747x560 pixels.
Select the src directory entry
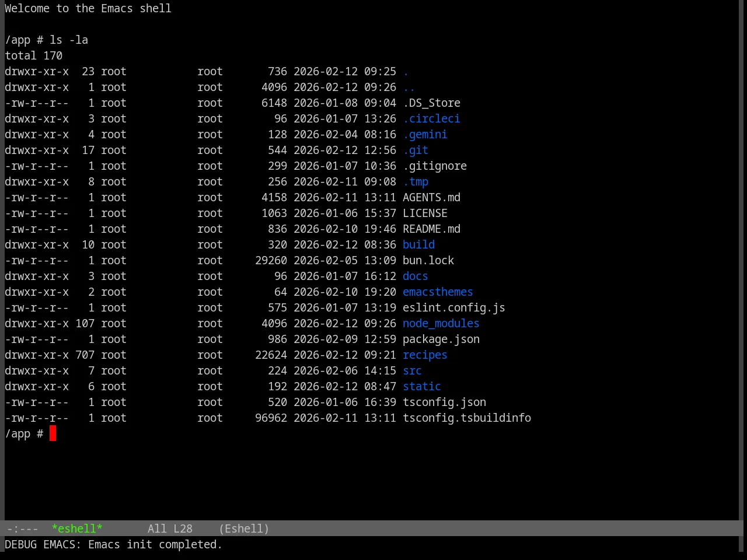pyautogui.click(x=412, y=370)
